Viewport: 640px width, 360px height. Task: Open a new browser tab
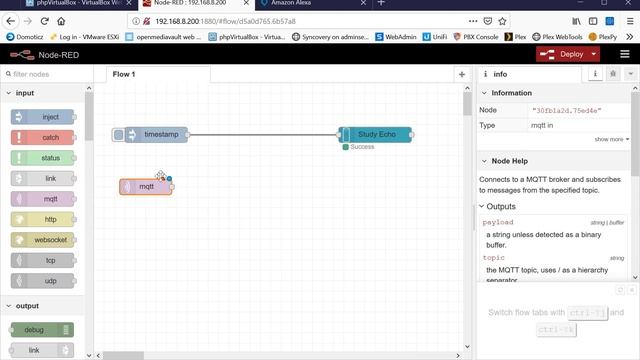coord(381,3)
